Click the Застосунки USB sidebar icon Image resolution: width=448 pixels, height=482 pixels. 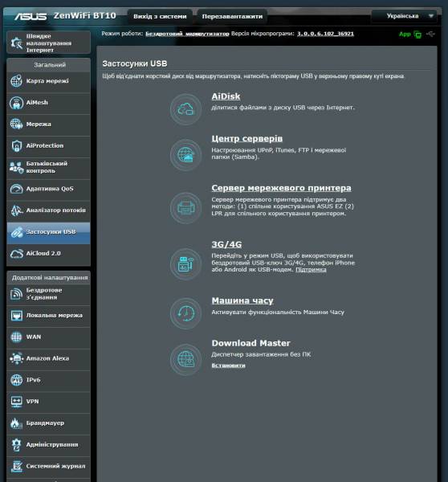click(x=16, y=232)
